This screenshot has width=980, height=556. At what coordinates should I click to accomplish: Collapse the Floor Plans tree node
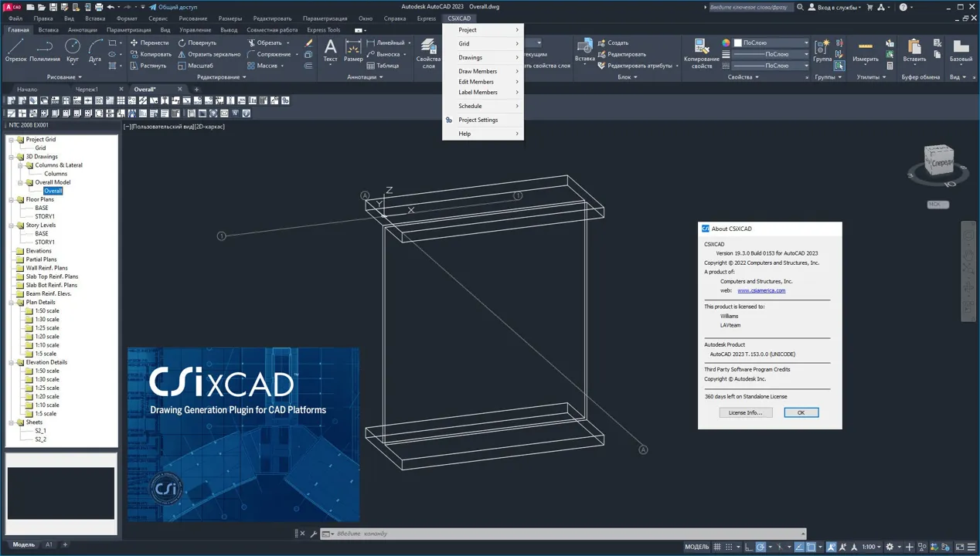pyautogui.click(x=11, y=199)
